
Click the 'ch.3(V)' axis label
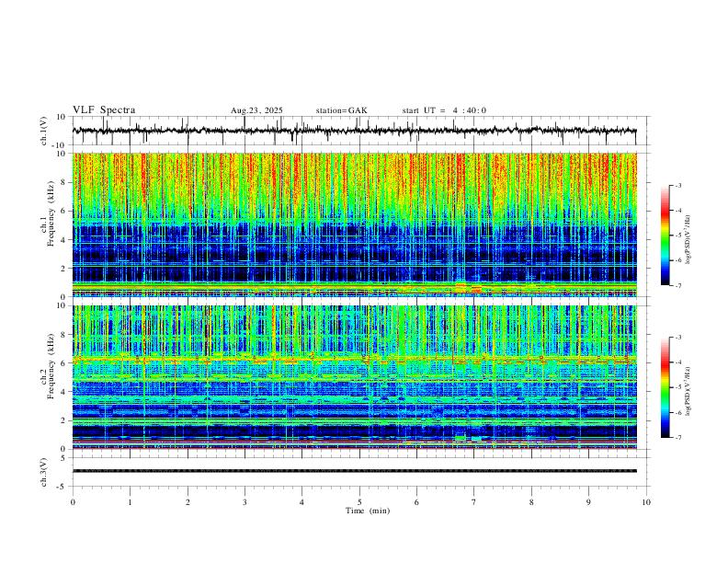tap(44, 473)
